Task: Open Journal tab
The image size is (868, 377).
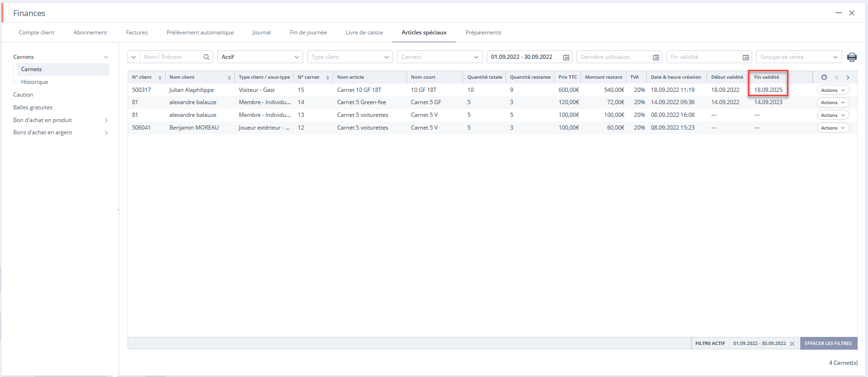Action: [x=261, y=33]
